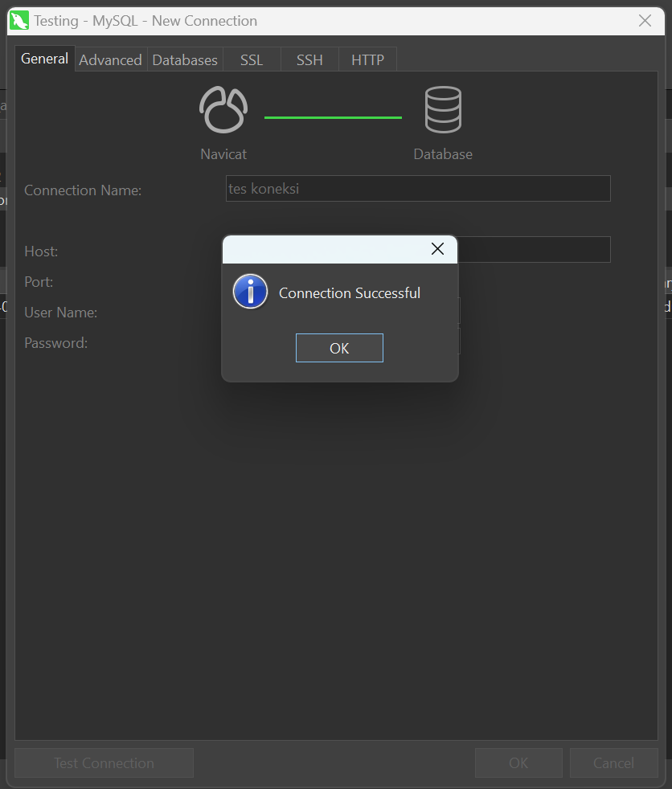Image resolution: width=672 pixels, height=789 pixels.
Task: Click the 'User Name:' label
Action: [61, 313]
